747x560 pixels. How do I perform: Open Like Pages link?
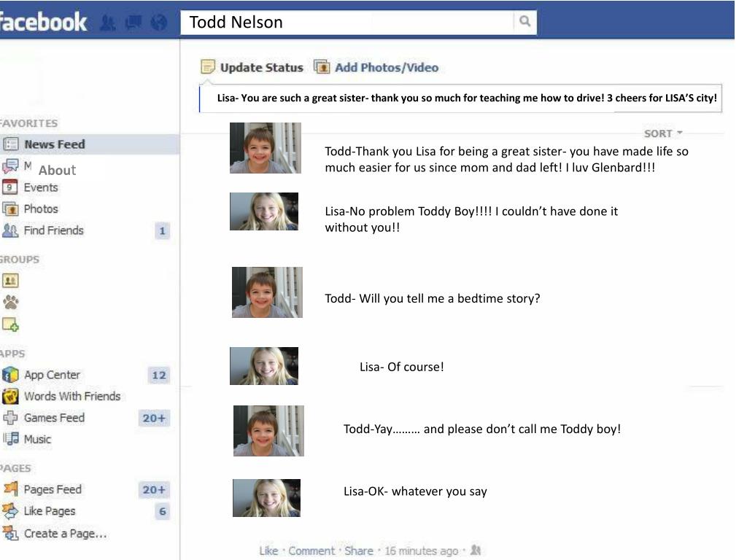tap(50, 511)
